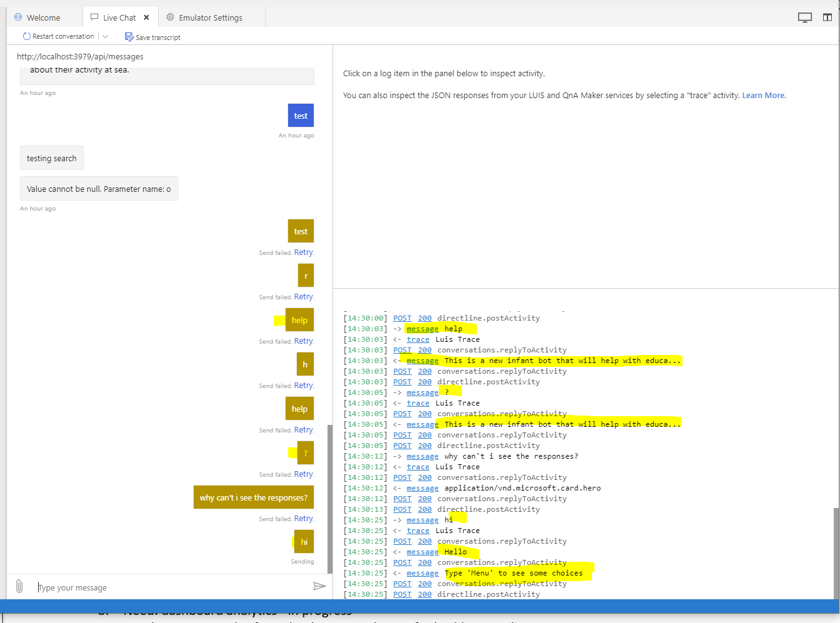Screen dimensions: 840x623
Task: Click the Bot Framework icon on Welcome tab
Action: point(17,17)
